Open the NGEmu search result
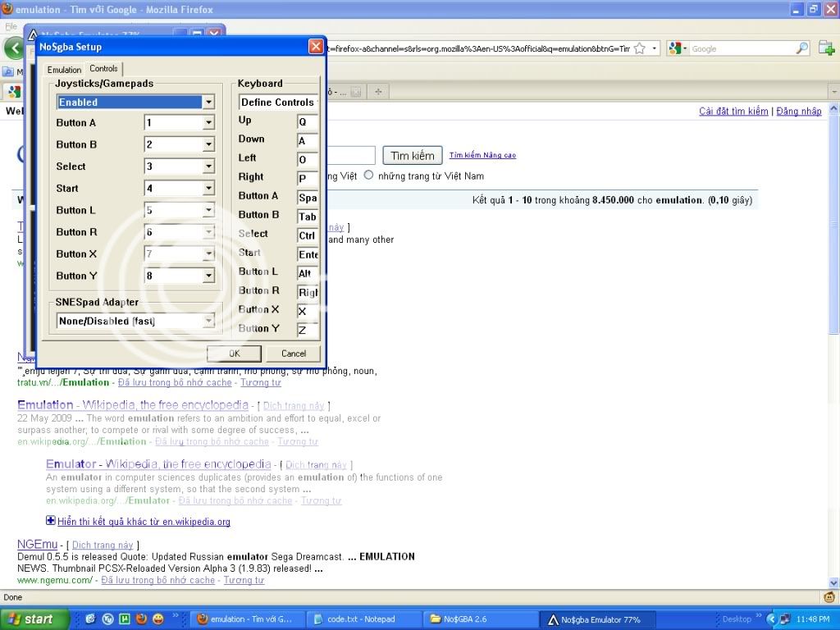 coord(38,545)
